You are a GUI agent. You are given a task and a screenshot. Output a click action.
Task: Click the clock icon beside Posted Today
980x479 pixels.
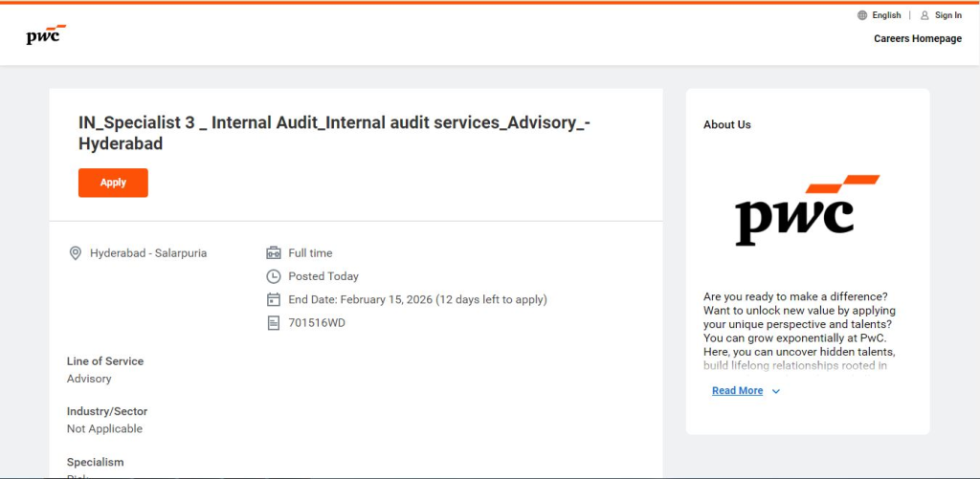point(273,276)
